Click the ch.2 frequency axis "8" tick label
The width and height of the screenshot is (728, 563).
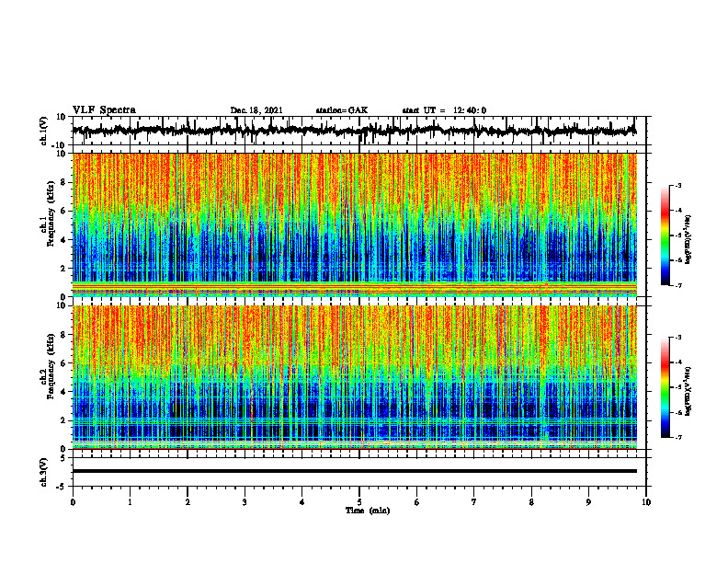pyautogui.click(x=63, y=335)
